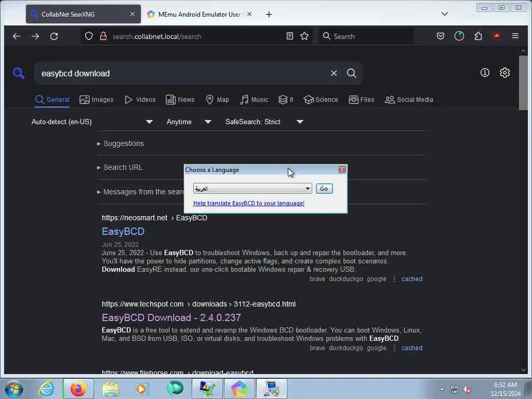Click the Firefox Search box
This screenshot has width=532, height=399.
point(366,36)
